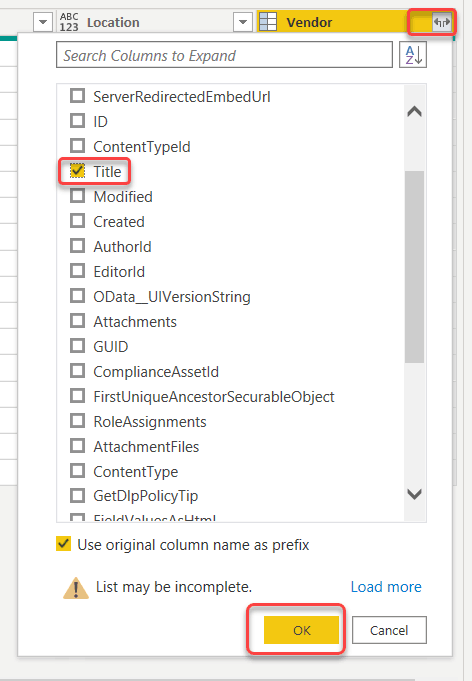Image resolution: width=472 pixels, height=681 pixels.
Task: Check the Attachments checkbox
Action: pyautogui.click(x=78, y=321)
